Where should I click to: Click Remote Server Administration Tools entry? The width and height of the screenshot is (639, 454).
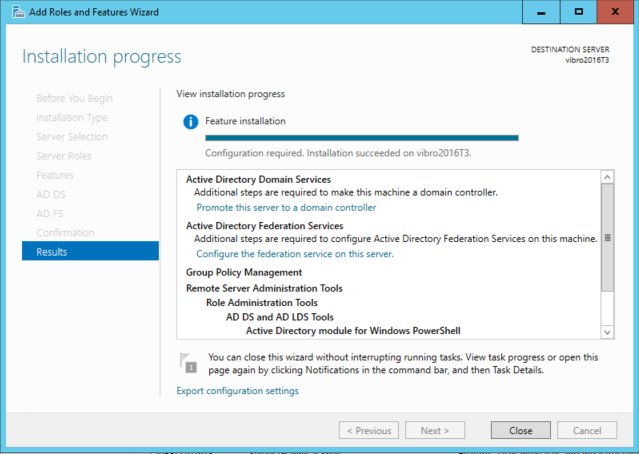(x=264, y=288)
